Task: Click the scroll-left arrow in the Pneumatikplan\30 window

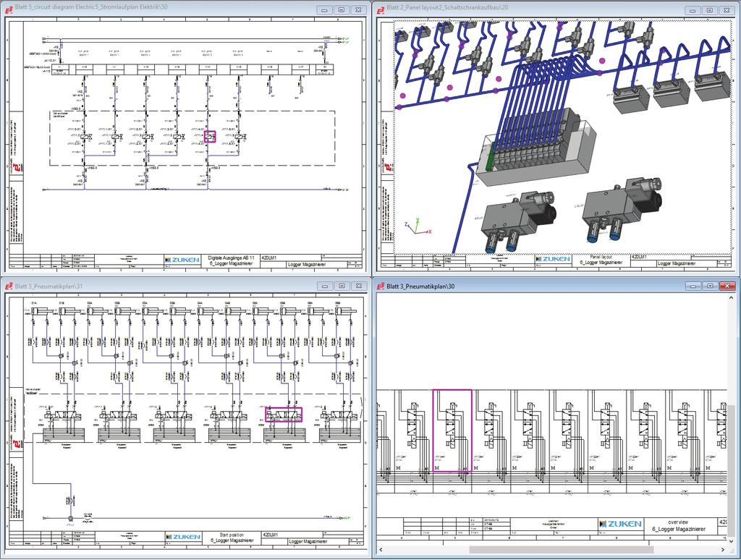Action: tap(381, 550)
